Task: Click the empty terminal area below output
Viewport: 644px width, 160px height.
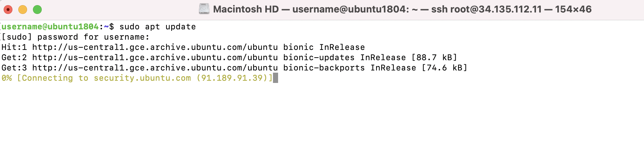Action: 322,121
